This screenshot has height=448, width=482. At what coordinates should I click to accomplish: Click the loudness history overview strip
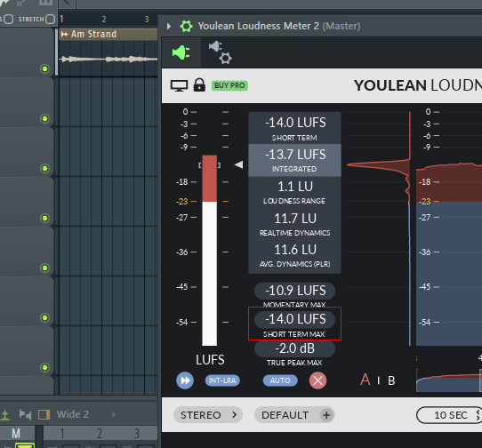449,380
